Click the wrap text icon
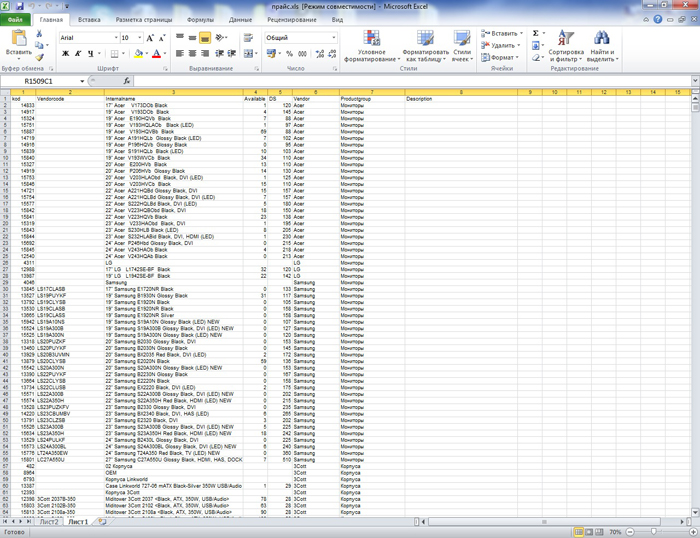 point(249,38)
